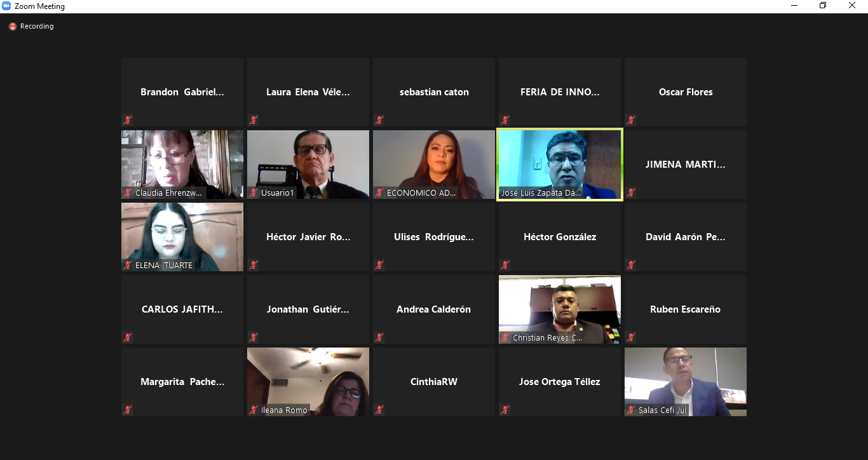Select the FERIA DE INNO participant tile
The image size is (868, 460).
[x=560, y=92]
